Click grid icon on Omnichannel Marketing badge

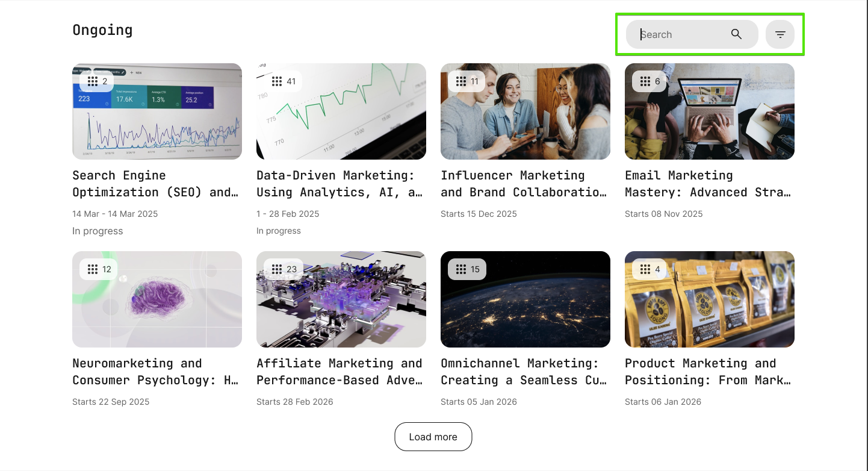pyautogui.click(x=461, y=269)
